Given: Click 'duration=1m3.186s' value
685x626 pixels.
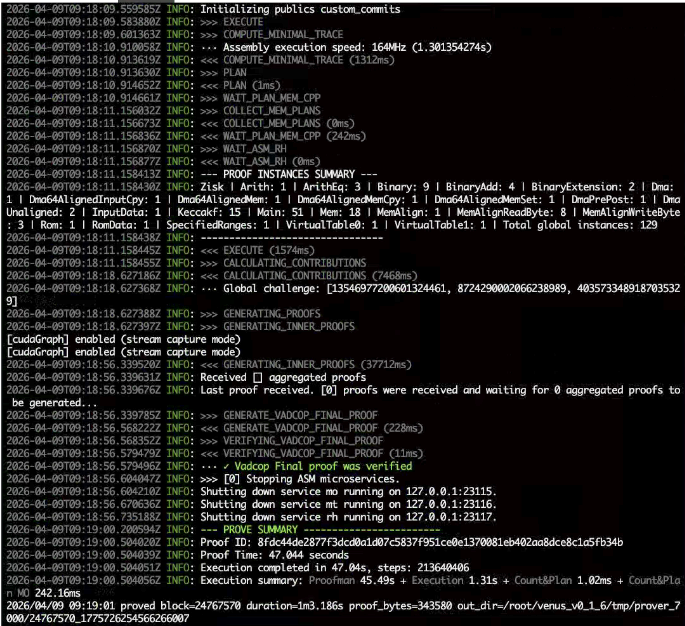Looking at the screenshot, I should point(294,605).
